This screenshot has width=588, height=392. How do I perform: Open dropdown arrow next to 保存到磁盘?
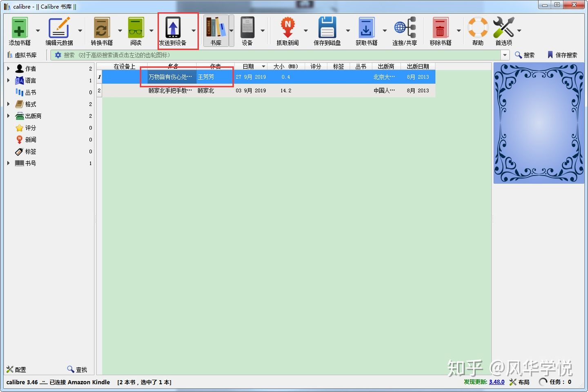348,31
